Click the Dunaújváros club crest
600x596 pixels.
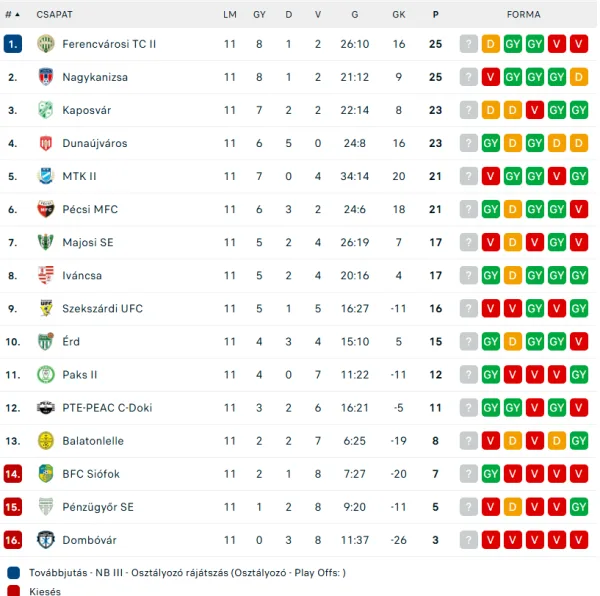point(45,143)
